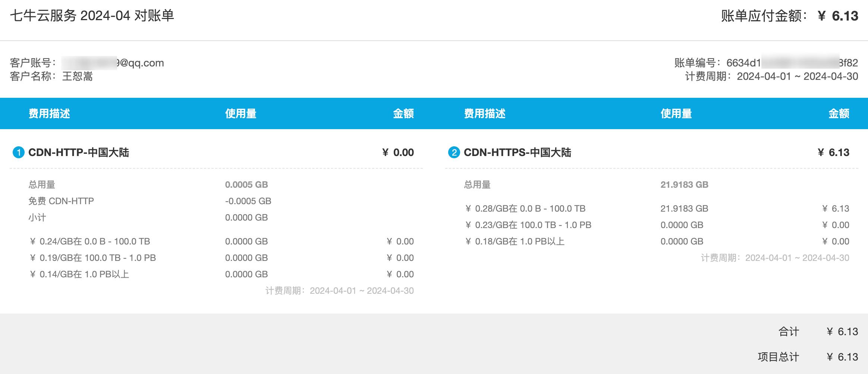Click the ¥ 6.13 value beside '项目总计'
This screenshot has width=868, height=374.
coord(842,357)
